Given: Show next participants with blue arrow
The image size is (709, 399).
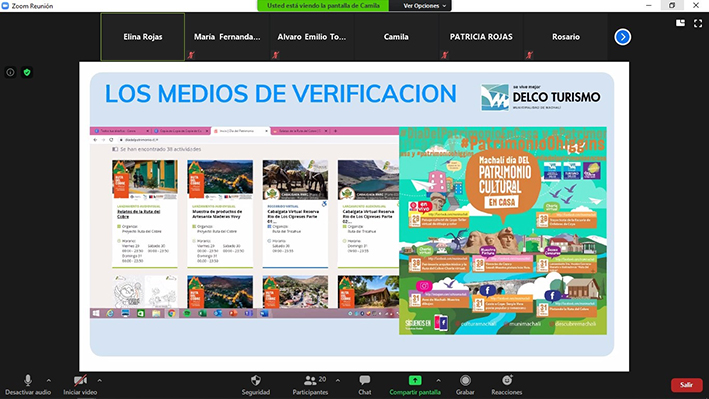Looking at the screenshot, I should [623, 37].
